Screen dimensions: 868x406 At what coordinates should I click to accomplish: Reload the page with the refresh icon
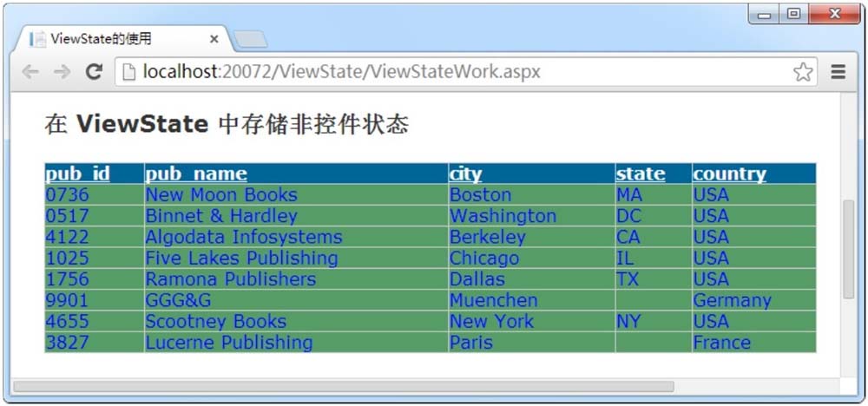pyautogui.click(x=94, y=72)
